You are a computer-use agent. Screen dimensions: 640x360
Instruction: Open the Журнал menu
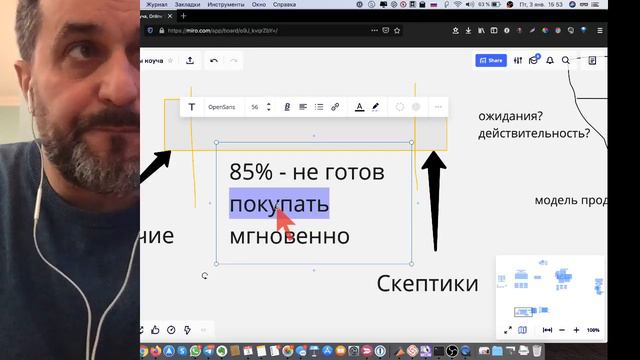click(157, 4)
